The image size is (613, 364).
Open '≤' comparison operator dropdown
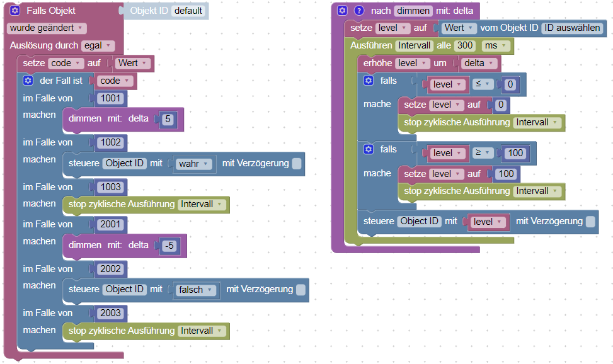[483, 84]
